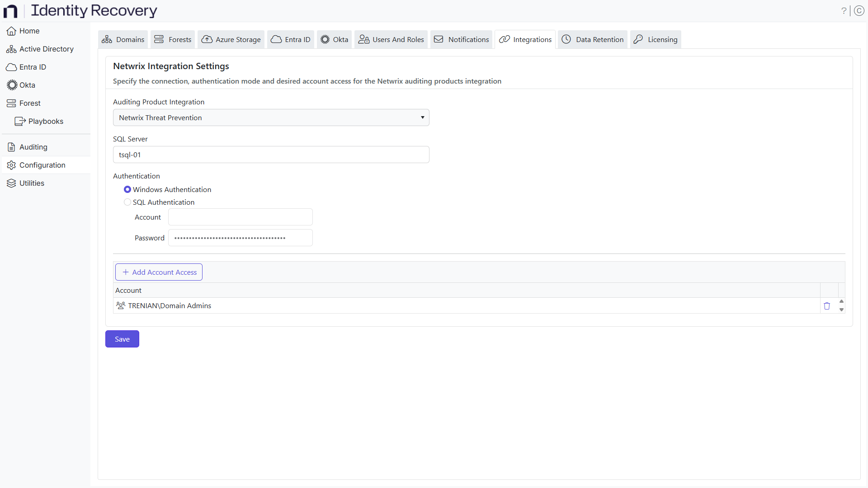Switch to the Notifications tab
This screenshot has width=868, height=488.
tap(461, 39)
